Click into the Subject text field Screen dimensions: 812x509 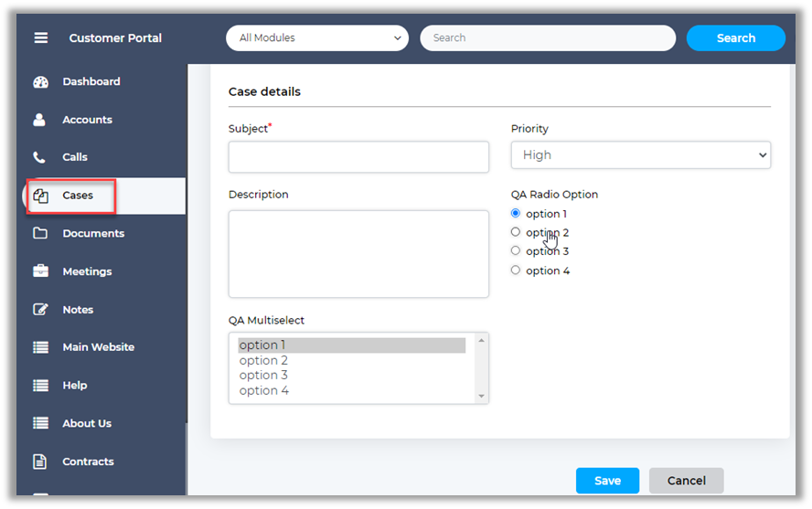pyautogui.click(x=358, y=157)
